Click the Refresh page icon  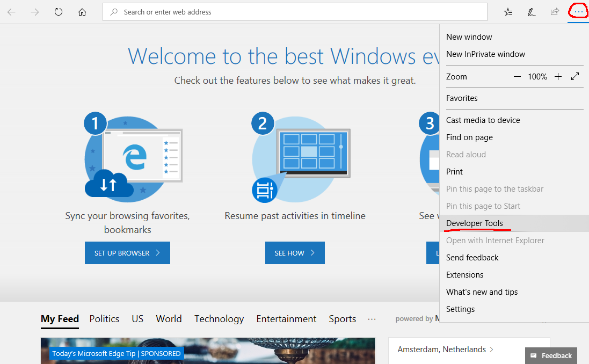[59, 12]
